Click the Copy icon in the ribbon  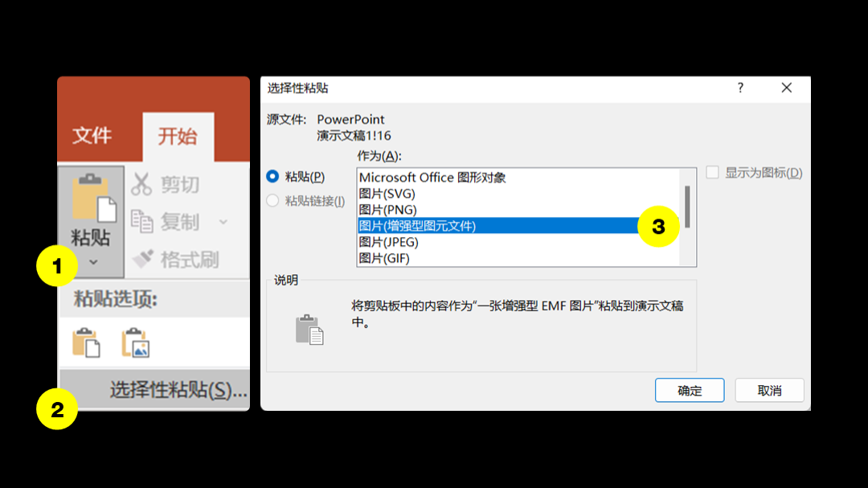click(142, 222)
